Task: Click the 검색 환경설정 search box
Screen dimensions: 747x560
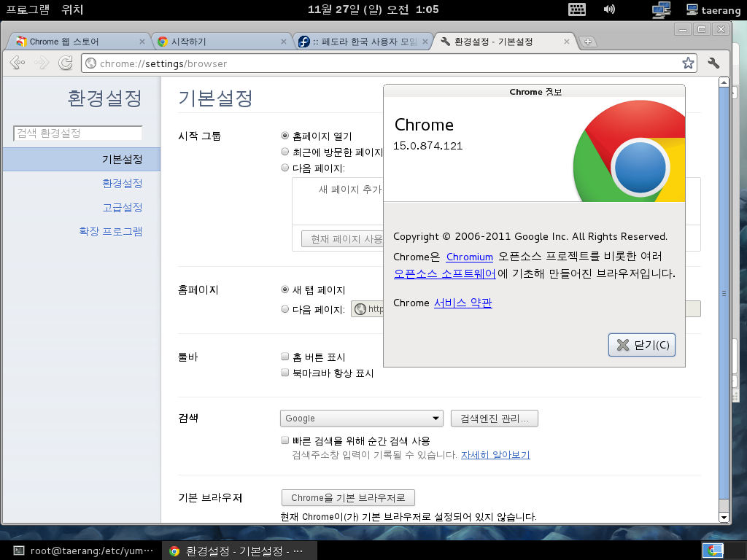Action: 78,133
